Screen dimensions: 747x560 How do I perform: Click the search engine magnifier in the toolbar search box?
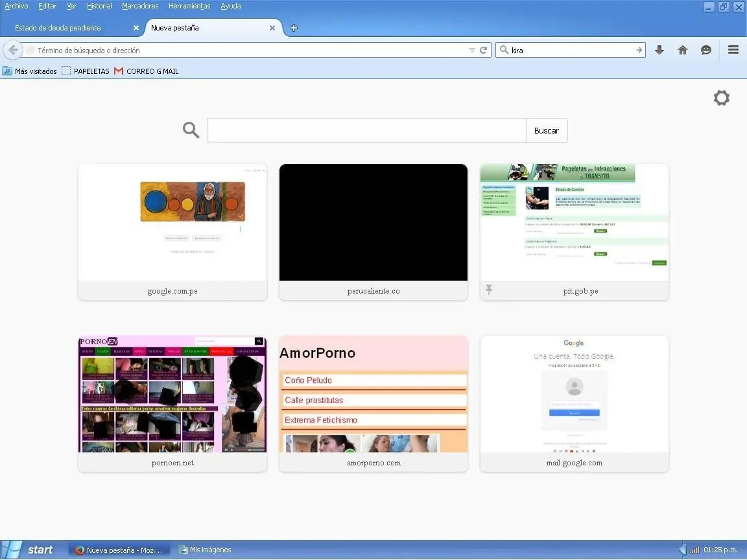tap(504, 49)
